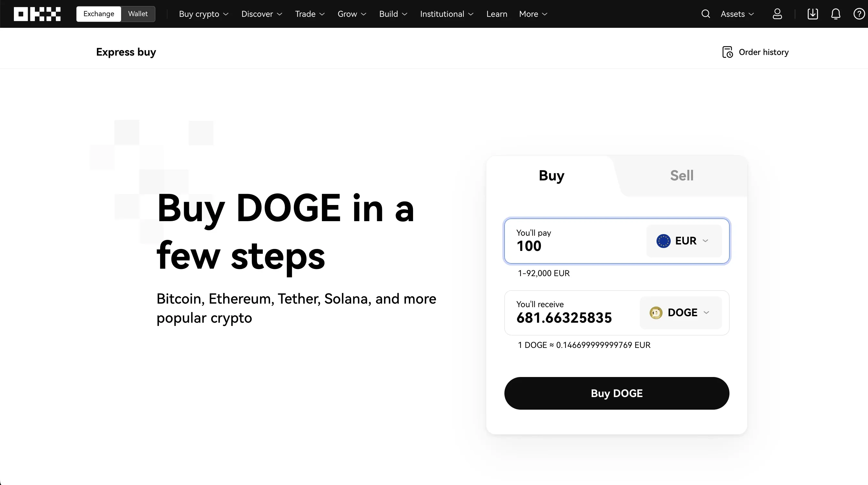Open the Learn link
The image size is (868, 485).
(x=496, y=14)
